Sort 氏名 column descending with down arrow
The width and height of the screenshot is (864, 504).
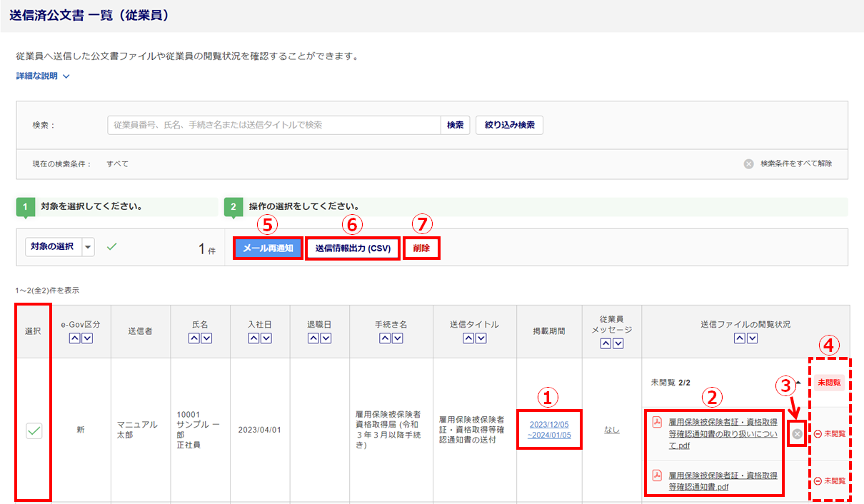[206, 338]
